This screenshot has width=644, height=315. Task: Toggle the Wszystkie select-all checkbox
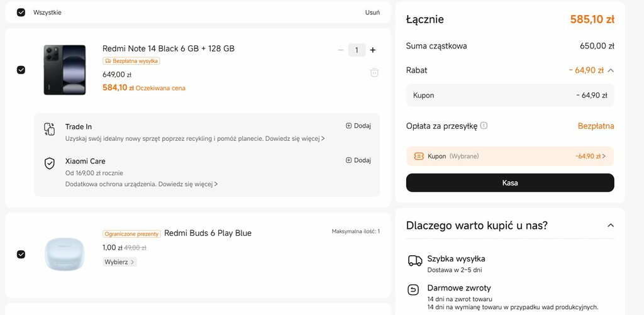21,13
